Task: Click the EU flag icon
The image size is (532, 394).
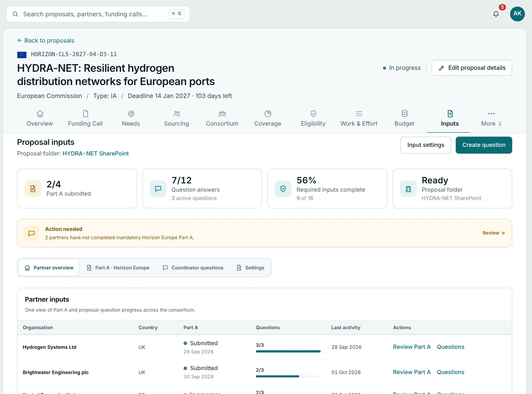Action: click(x=22, y=54)
